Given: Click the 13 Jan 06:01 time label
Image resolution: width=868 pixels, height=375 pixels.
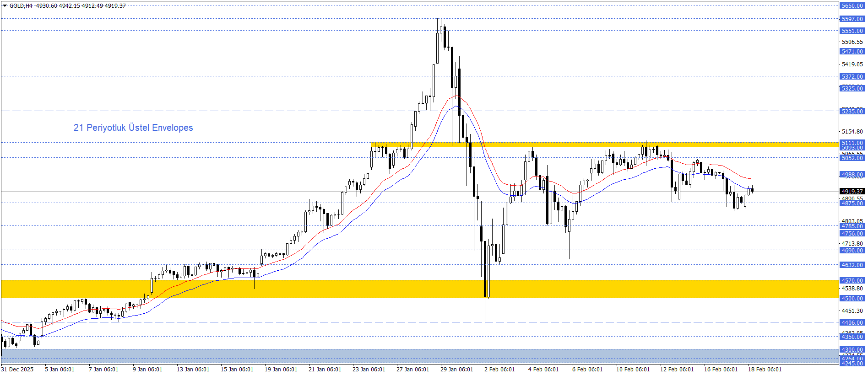Looking at the screenshot, I should 193,370.
